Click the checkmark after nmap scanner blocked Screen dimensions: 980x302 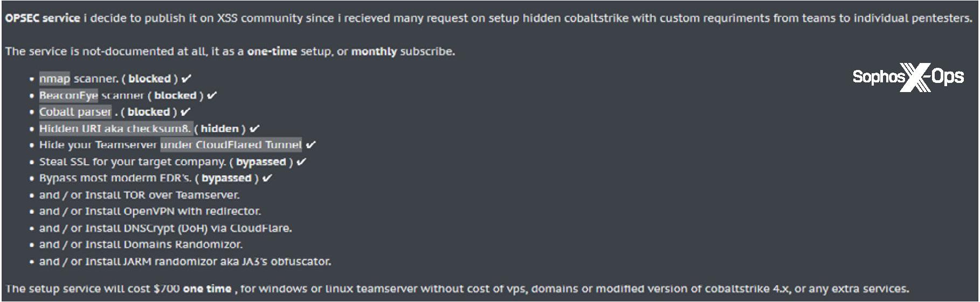tap(187, 79)
